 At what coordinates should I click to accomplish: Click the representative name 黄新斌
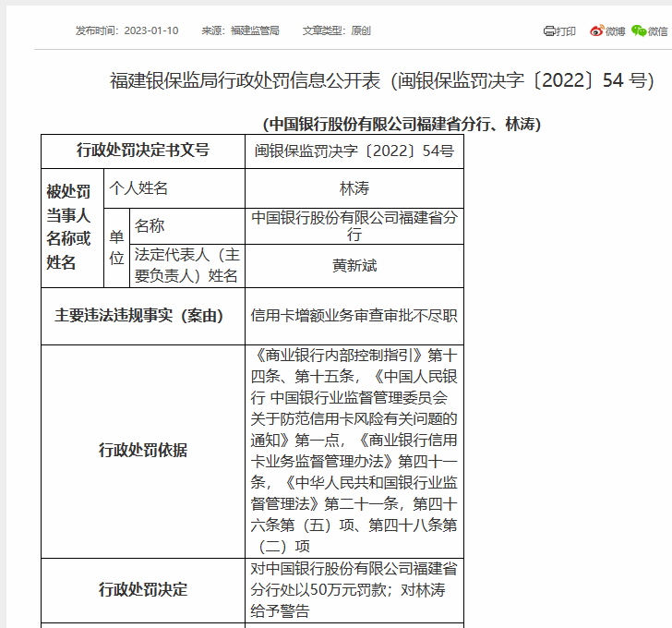(x=354, y=266)
